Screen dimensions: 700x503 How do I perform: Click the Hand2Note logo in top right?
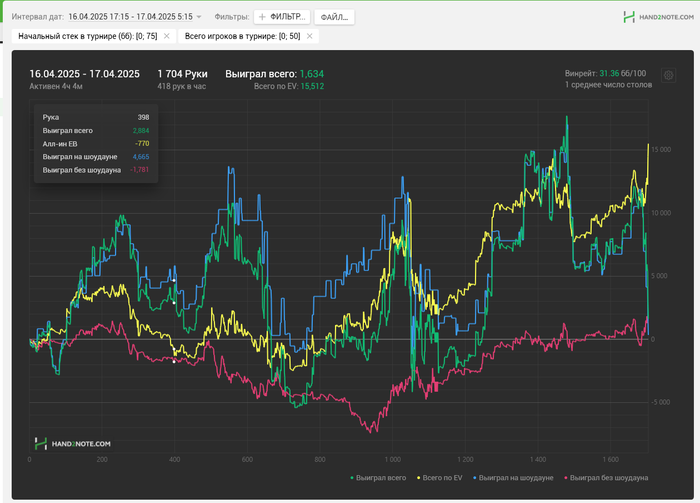point(656,16)
